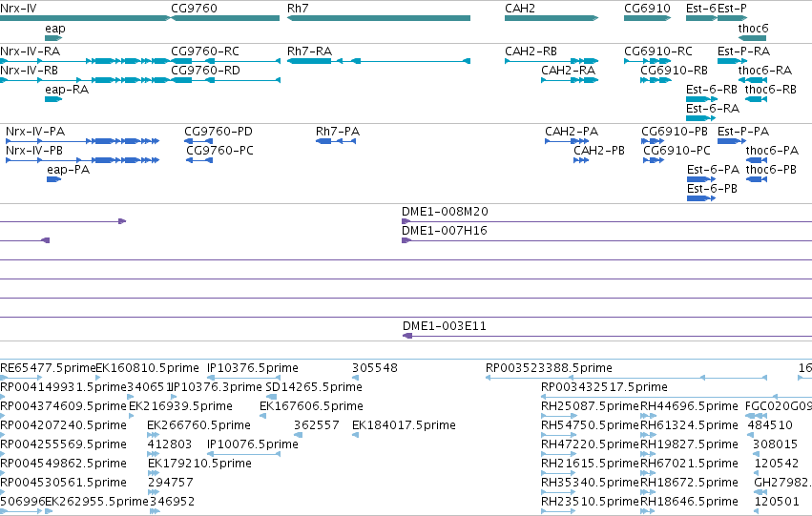Select the Nrx-IV-RB transcript label

click(x=29, y=71)
